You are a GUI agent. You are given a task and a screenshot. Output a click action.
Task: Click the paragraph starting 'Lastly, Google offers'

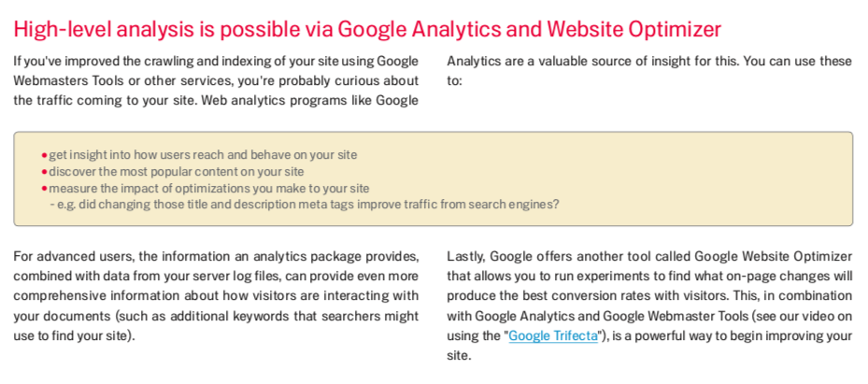649,306
